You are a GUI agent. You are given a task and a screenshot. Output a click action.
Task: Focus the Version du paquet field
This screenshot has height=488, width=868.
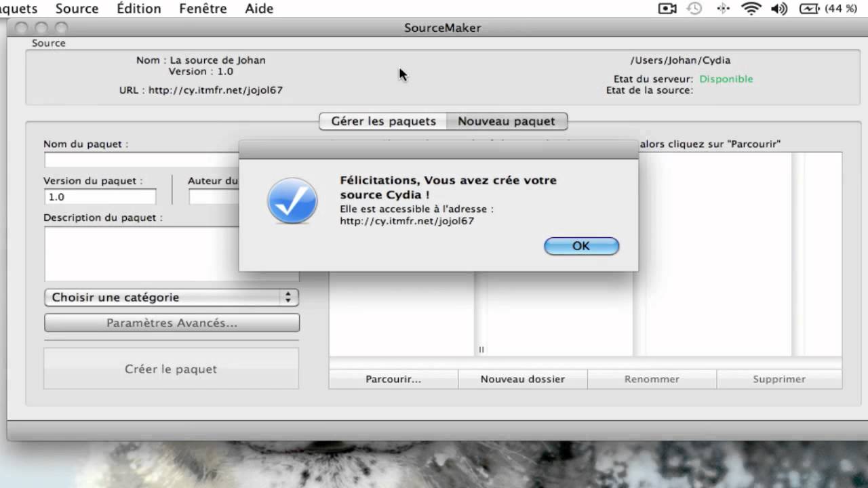tap(100, 197)
